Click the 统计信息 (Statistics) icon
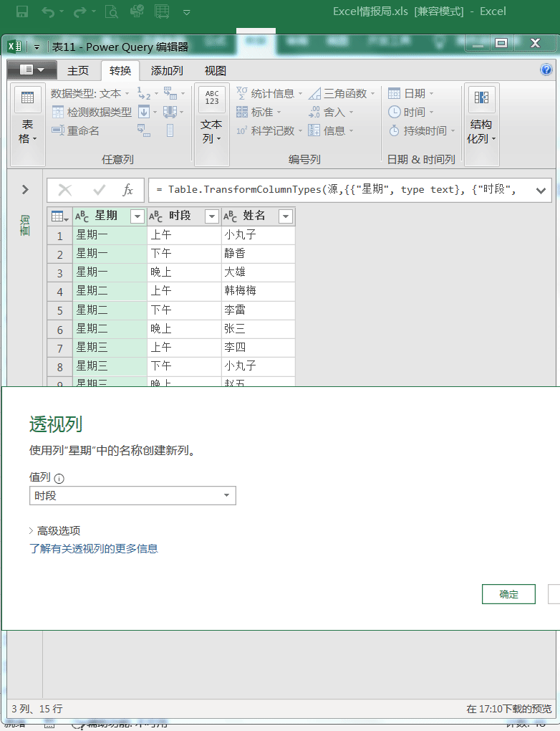This screenshot has height=731, width=560. pos(242,94)
